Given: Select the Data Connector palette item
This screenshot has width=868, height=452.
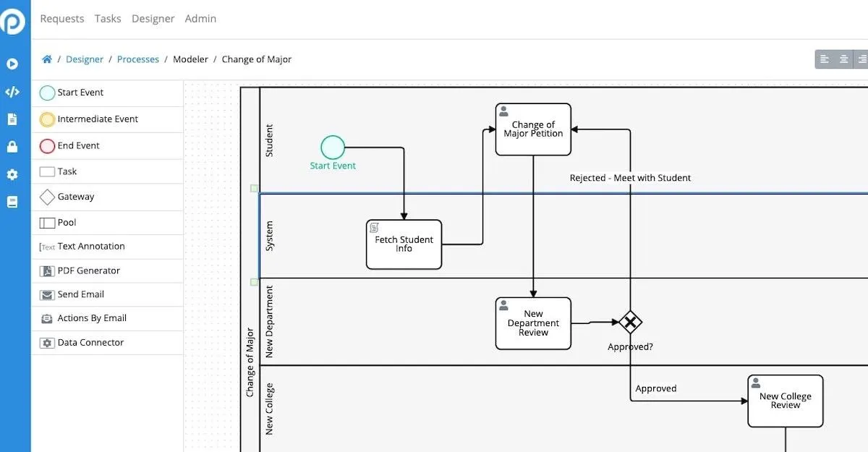Looking at the screenshot, I should click(106, 343).
